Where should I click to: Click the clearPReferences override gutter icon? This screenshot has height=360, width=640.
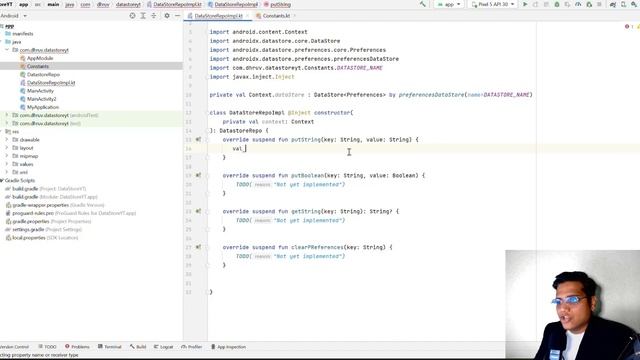tap(198, 247)
